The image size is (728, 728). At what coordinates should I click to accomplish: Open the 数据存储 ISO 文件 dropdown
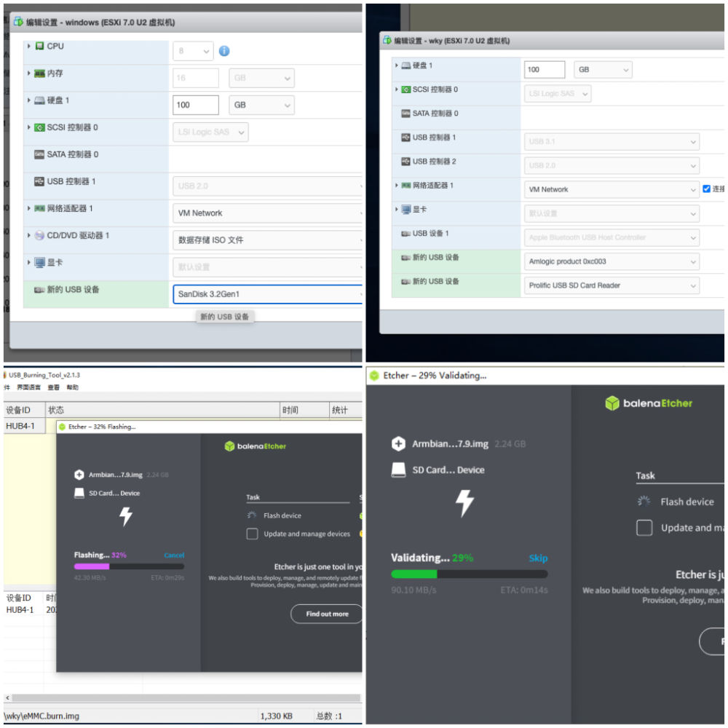[267, 240]
